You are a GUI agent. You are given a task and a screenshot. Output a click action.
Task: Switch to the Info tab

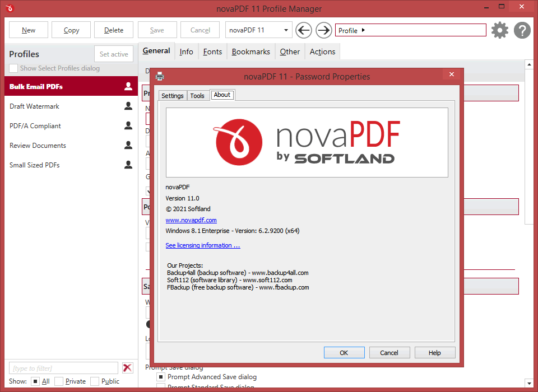tap(186, 52)
